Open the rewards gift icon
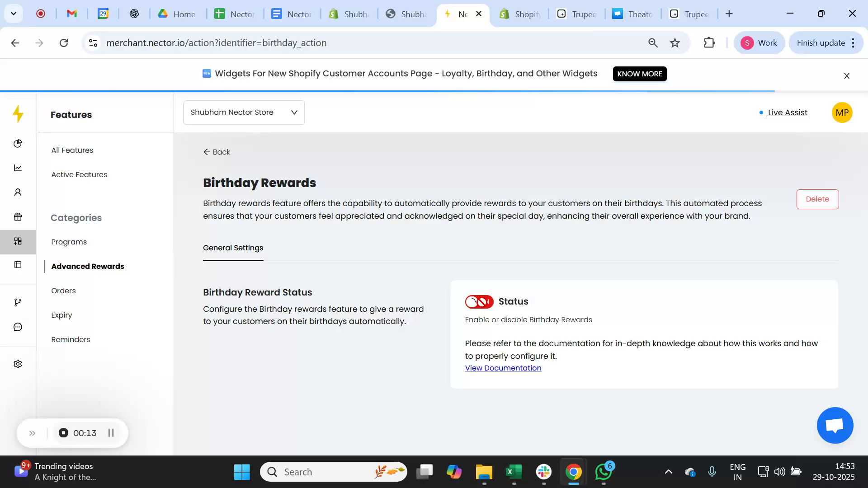Screen dimensions: 868x488 tap(18, 217)
